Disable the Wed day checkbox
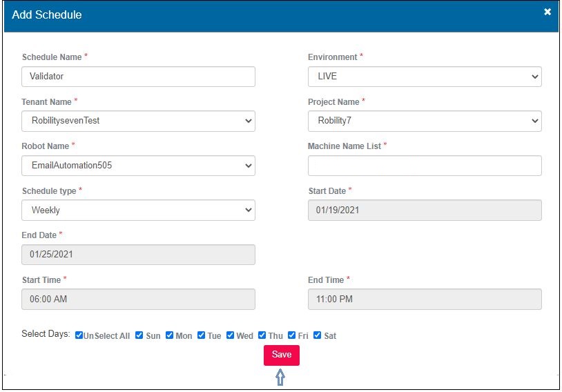 (x=231, y=335)
